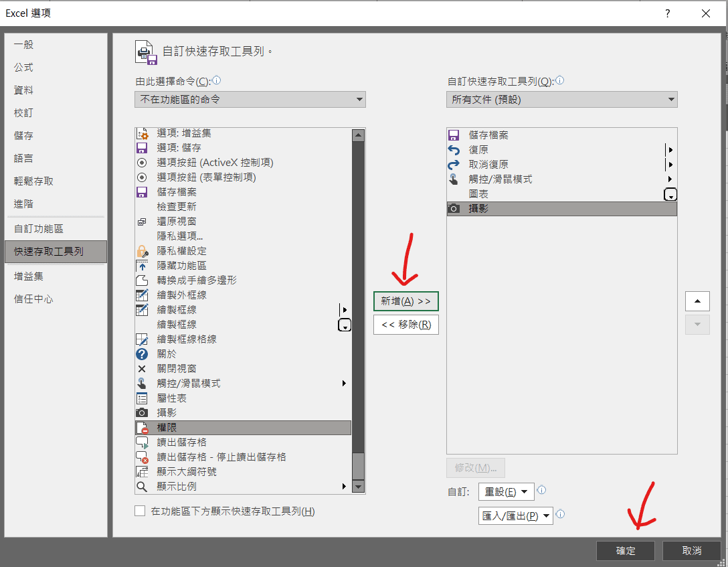Switch to the 校訂 category
This screenshot has height=567, width=728.
pos(23,113)
